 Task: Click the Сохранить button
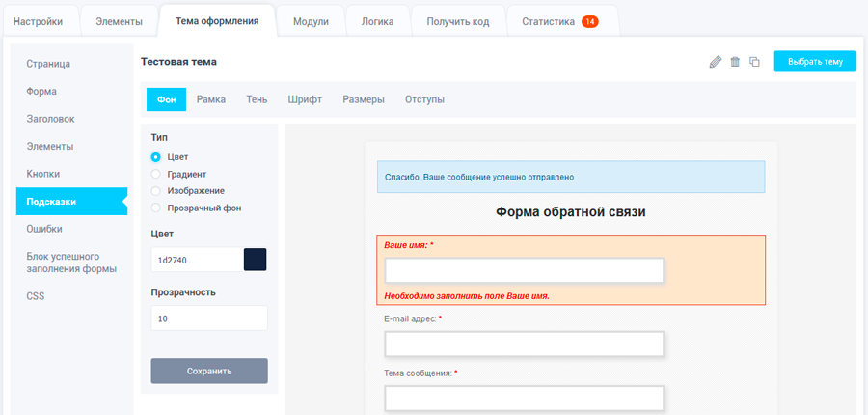pos(209,371)
